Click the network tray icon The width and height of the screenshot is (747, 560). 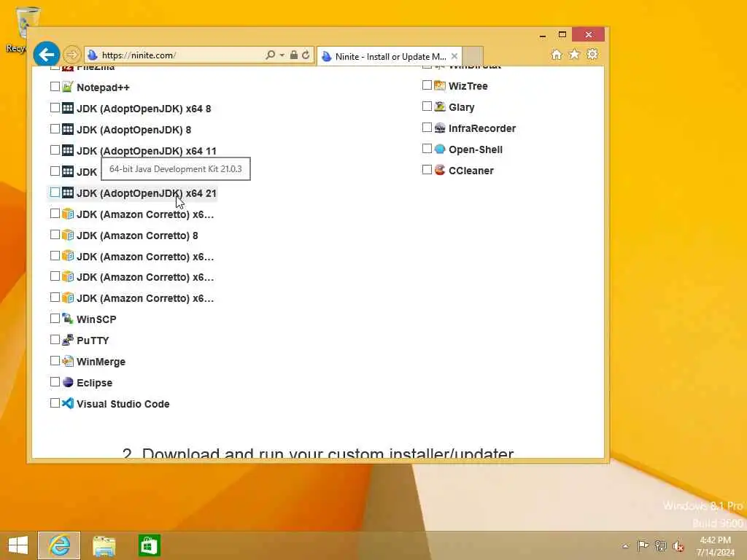click(660, 545)
